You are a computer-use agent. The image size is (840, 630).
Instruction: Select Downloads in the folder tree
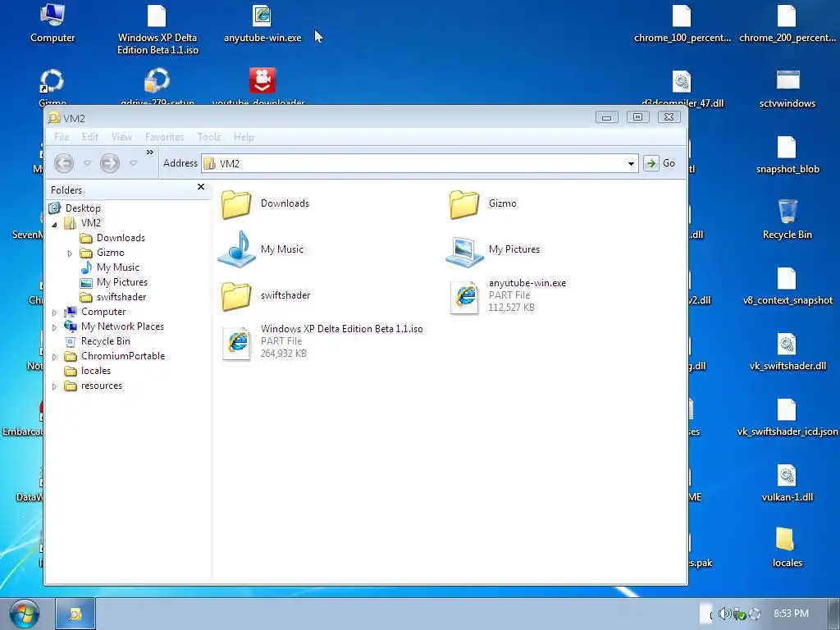121,238
